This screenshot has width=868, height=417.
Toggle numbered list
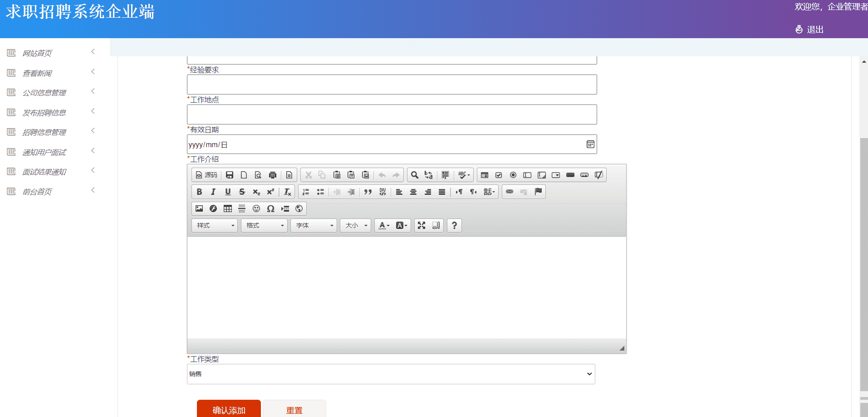(306, 192)
